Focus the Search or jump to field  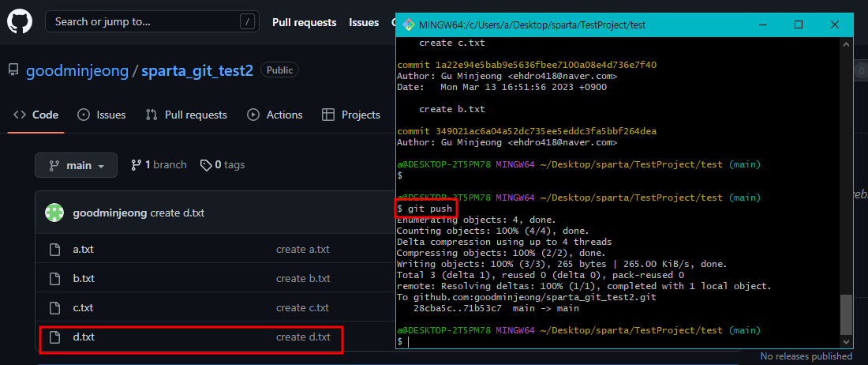tap(152, 22)
